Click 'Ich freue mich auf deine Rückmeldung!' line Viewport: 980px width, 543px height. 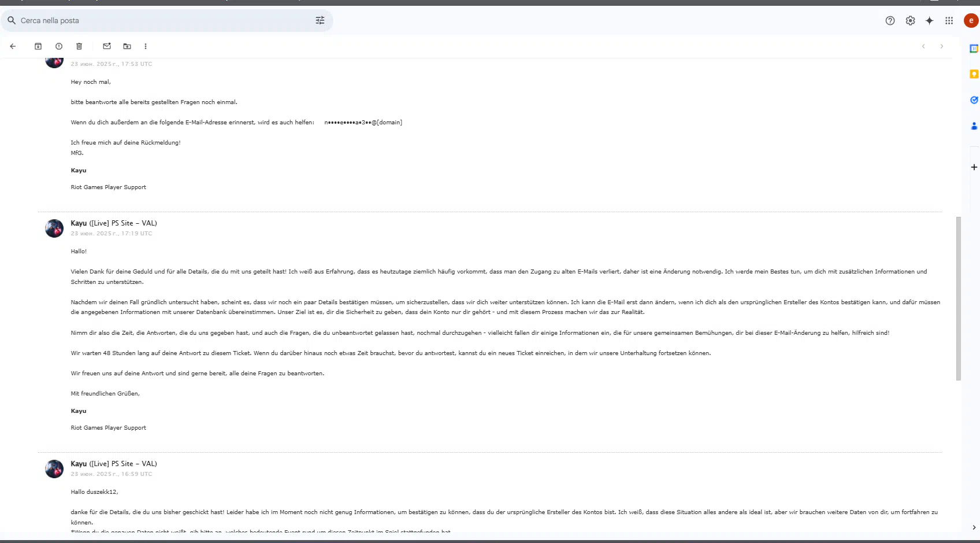click(125, 143)
